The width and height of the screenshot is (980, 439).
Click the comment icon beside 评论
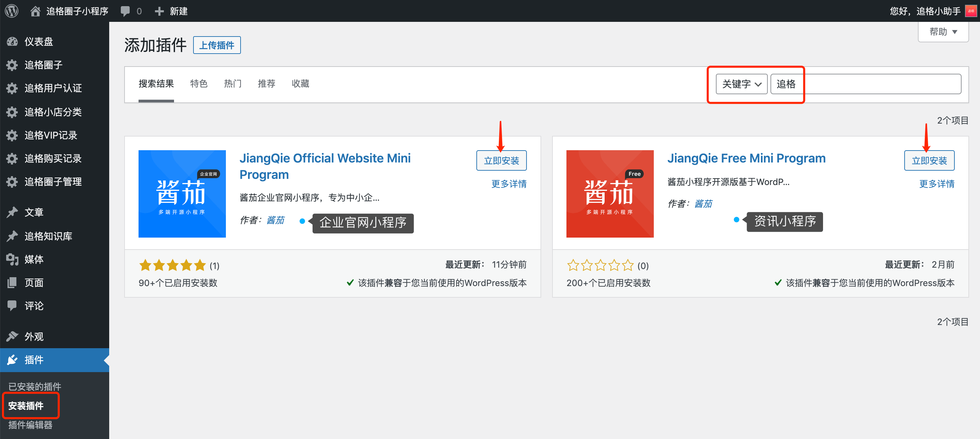[12, 306]
